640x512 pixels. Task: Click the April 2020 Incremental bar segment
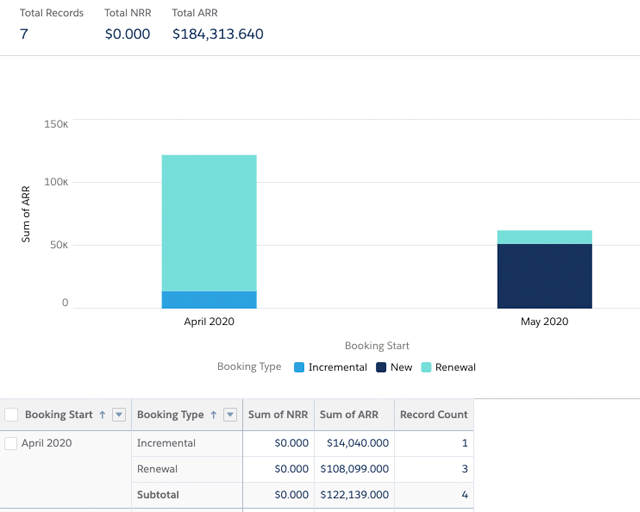[209, 300]
